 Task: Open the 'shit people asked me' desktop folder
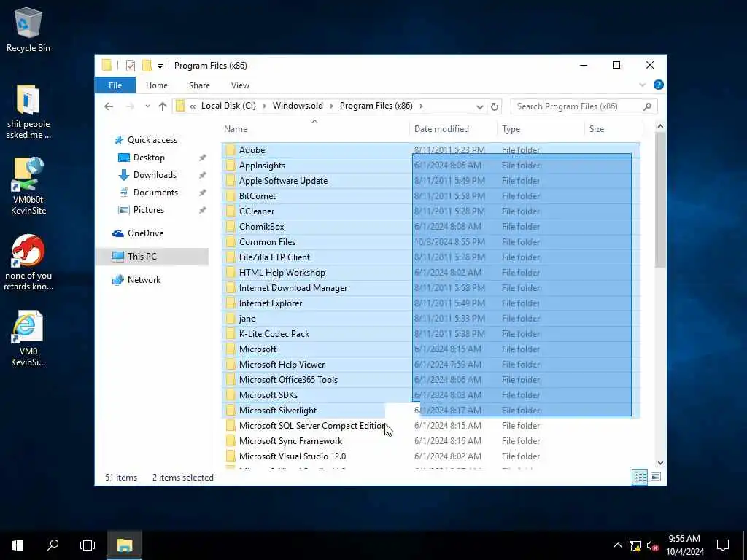(x=28, y=112)
